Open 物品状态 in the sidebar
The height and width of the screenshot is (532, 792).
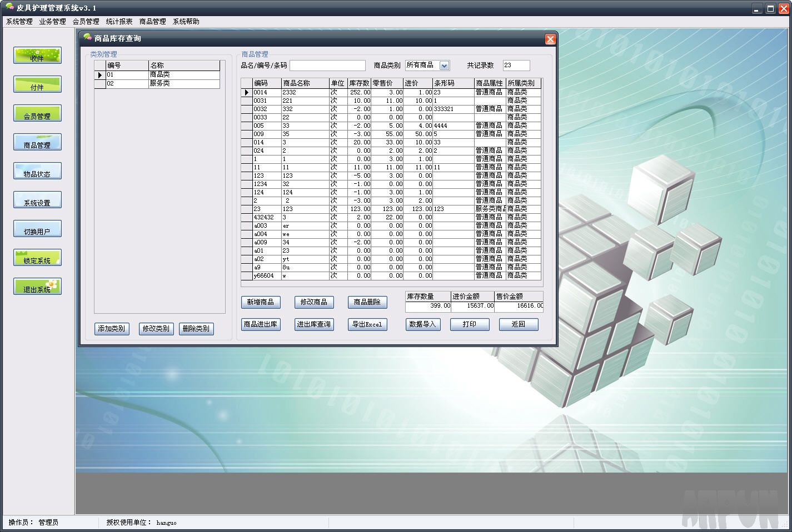(x=37, y=171)
